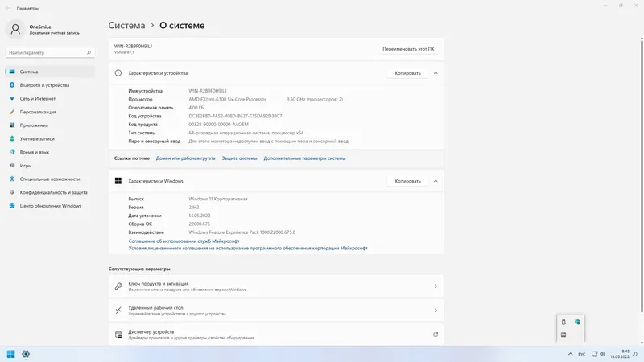Open Ключ продукта и активация chevron
Screen dimensions: 644x362
click(x=436, y=286)
